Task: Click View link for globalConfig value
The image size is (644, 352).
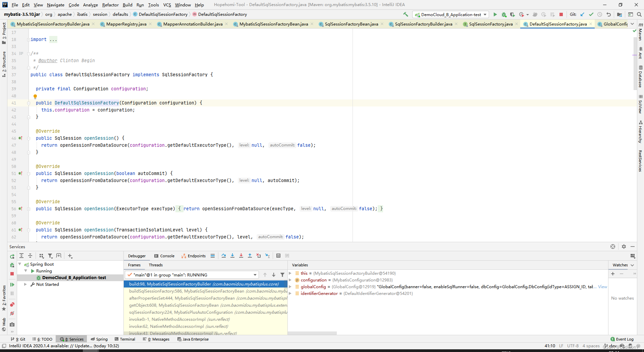Action: (x=602, y=287)
